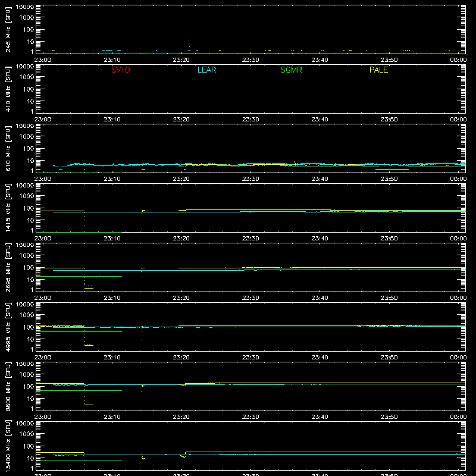Click the 10 y-axis label of 15400 MHz plot
476x476 pixels.
[30, 458]
